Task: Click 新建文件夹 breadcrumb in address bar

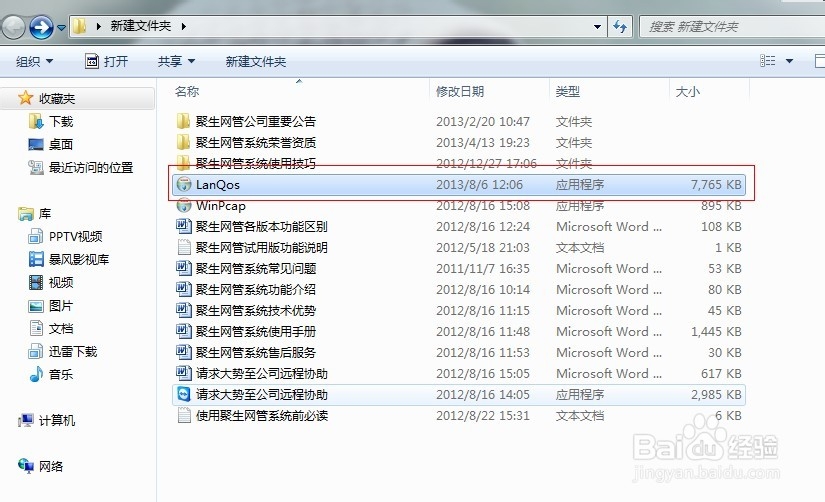Action: 140,26
